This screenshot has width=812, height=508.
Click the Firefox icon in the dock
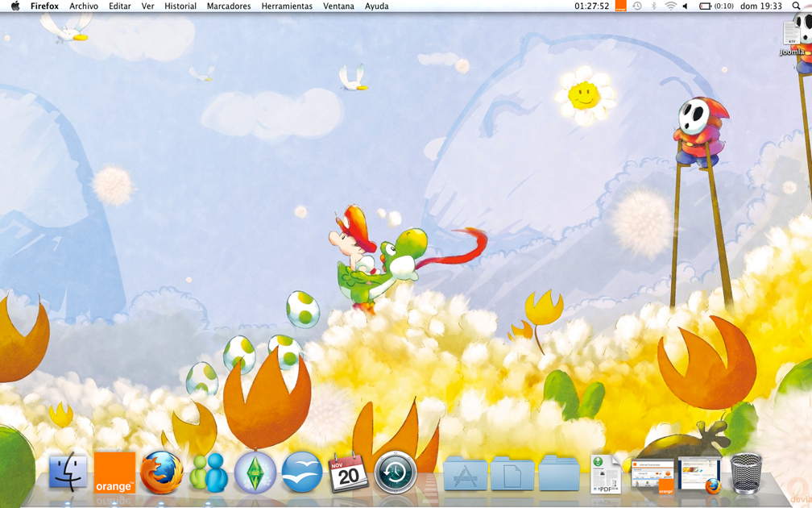[161, 473]
